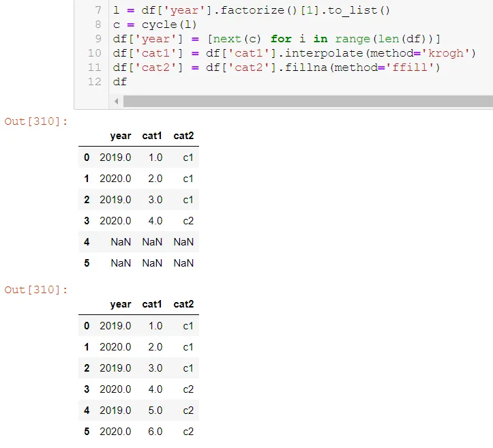This screenshot has height=448, width=493.
Task: Click the c2 cell in row 5
Action: 188,432
